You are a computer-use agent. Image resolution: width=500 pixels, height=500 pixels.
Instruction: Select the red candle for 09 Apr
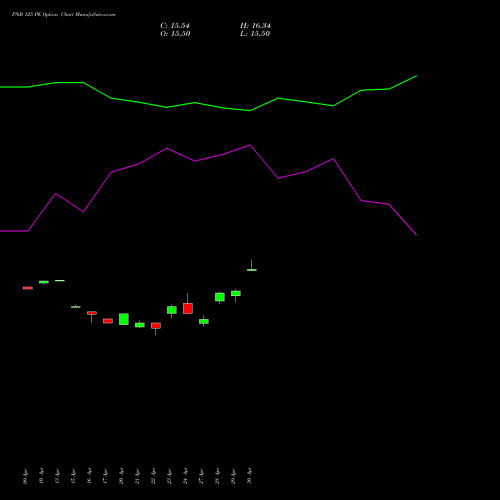click(28, 288)
